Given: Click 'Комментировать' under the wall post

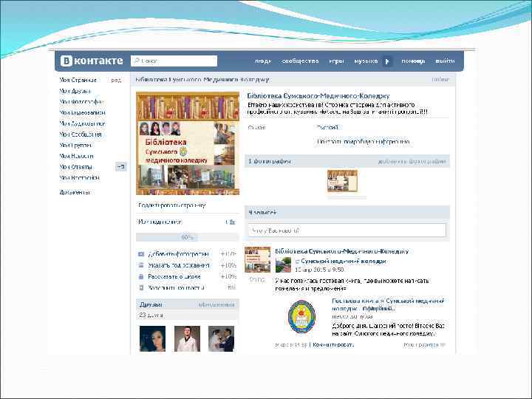Looking at the screenshot, I should pos(333,345).
